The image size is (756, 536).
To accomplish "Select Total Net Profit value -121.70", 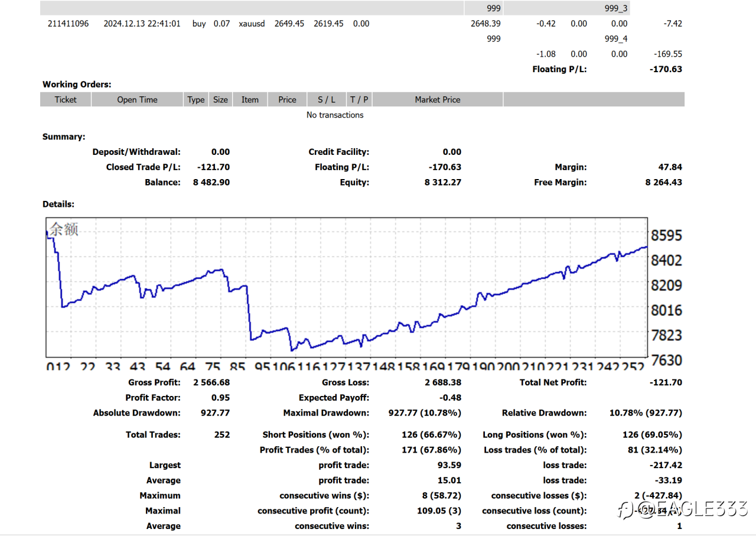I will click(666, 382).
